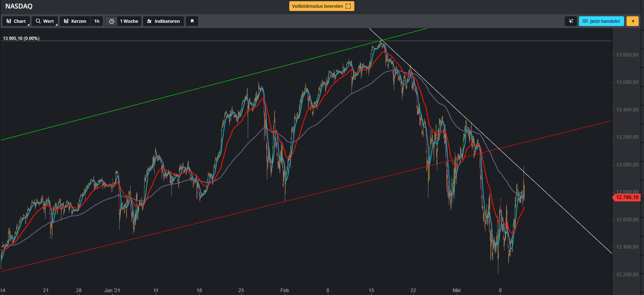Click the 12.200,00 price axis label
The height and width of the screenshot is (295, 644).
click(x=627, y=275)
